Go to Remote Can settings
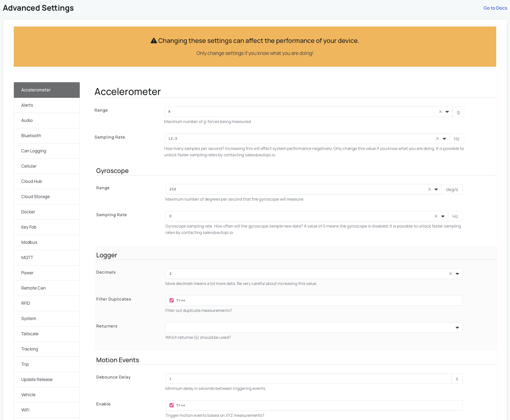510x420 pixels. pyautogui.click(x=47, y=288)
